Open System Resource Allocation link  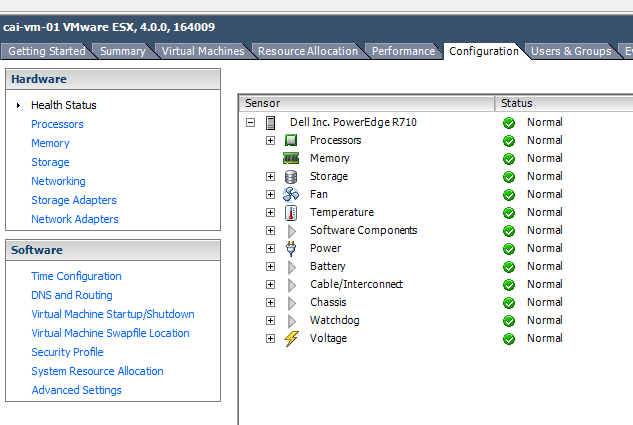click(98, 371)
